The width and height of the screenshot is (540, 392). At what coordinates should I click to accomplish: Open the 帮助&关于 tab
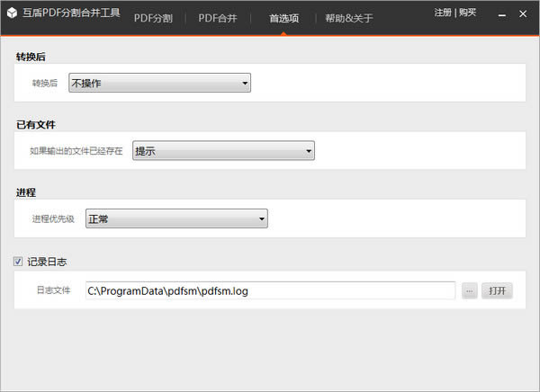pos(349,18)
